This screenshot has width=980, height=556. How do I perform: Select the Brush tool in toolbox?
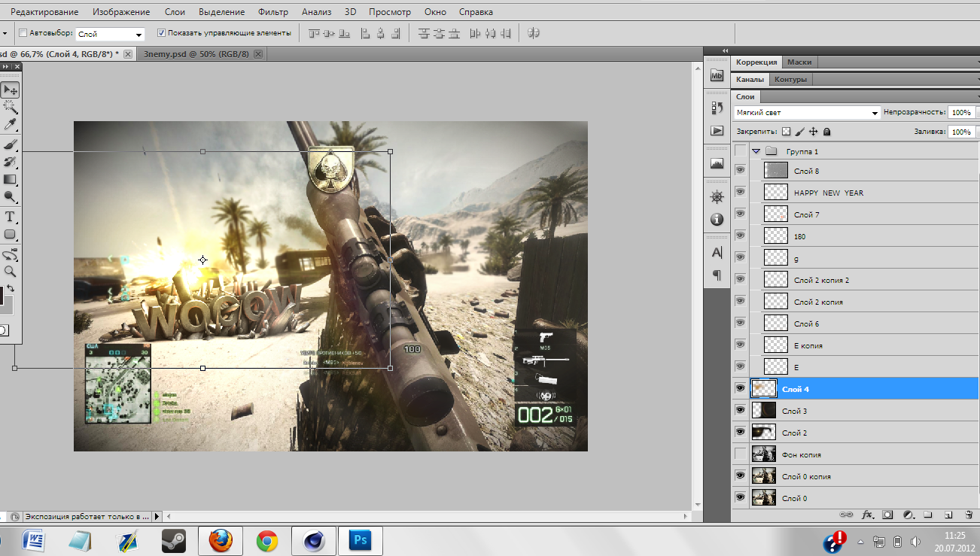(11, 144)
